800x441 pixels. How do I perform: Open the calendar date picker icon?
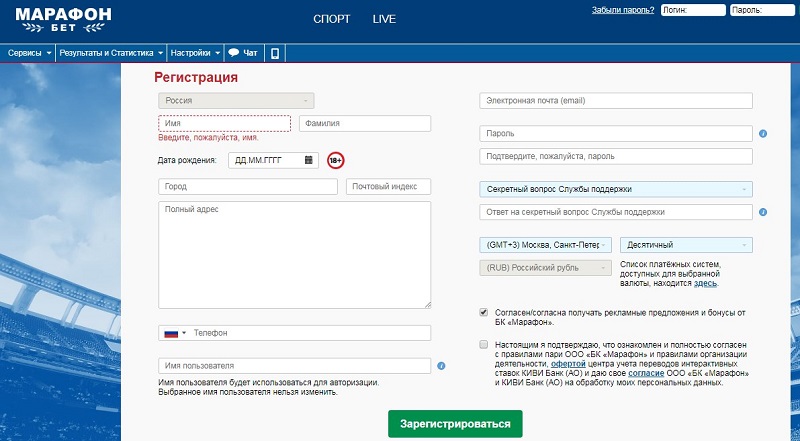coord(309,159)
